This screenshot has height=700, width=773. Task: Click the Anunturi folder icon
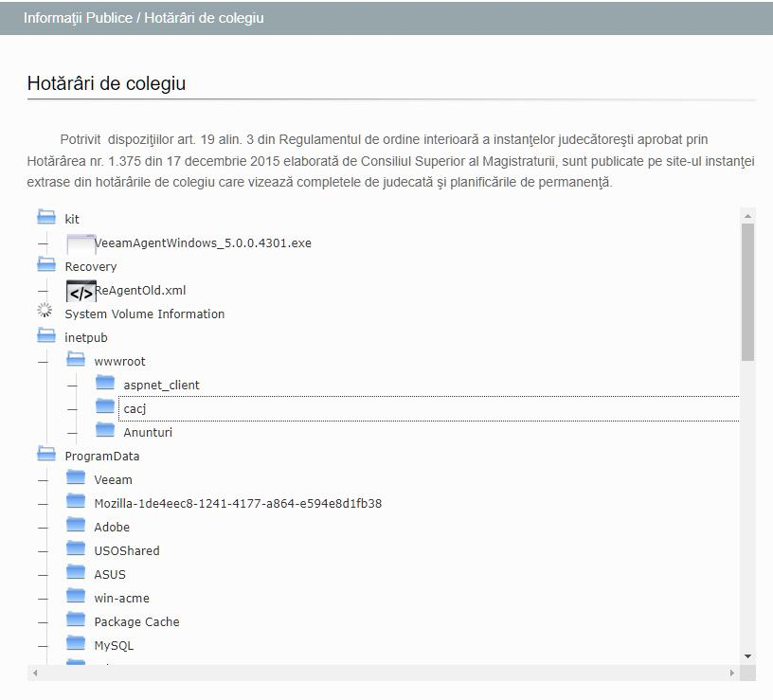[105, 430]
